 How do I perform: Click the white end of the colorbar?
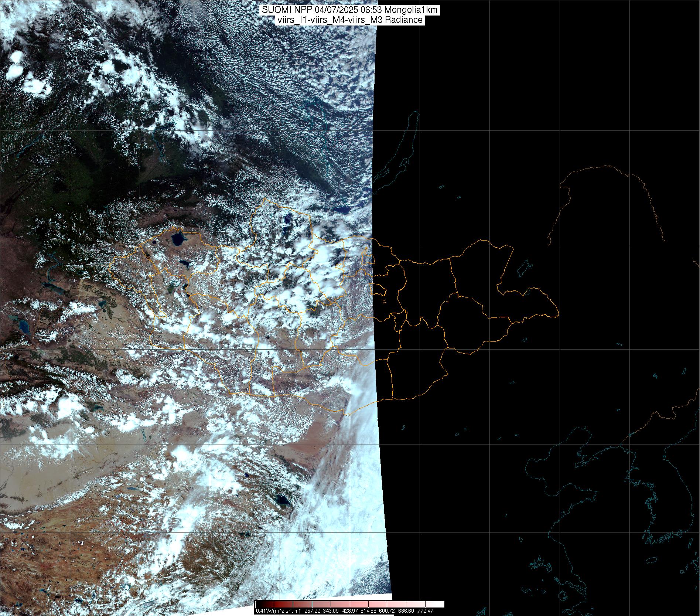point(440,604)
